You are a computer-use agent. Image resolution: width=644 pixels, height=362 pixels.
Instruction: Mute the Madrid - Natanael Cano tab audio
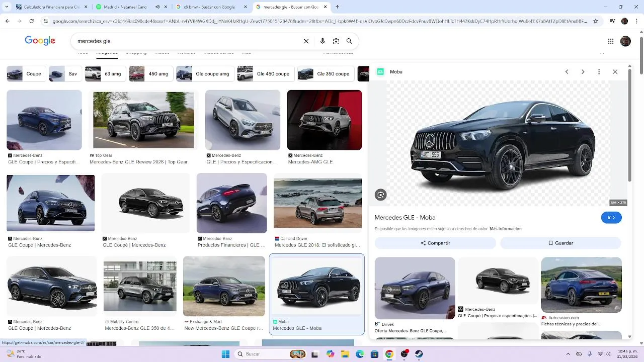158,7
